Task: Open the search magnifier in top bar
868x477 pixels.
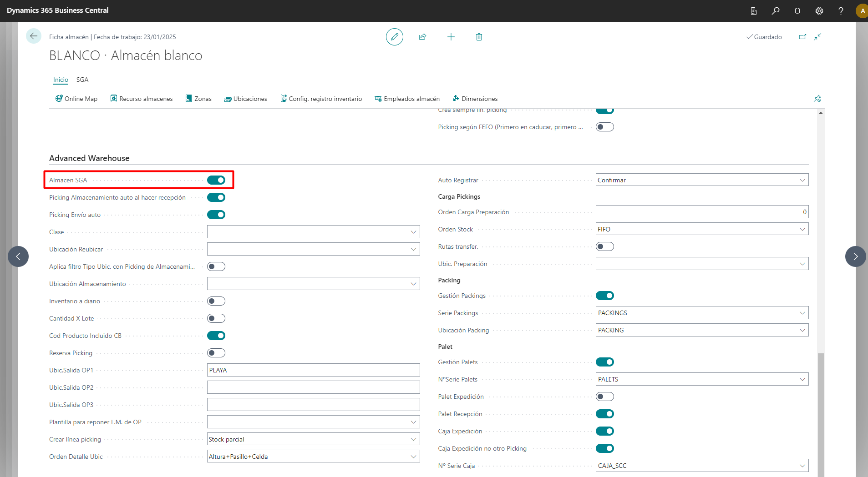Action: pyautogui.click(x=776, y=11)
